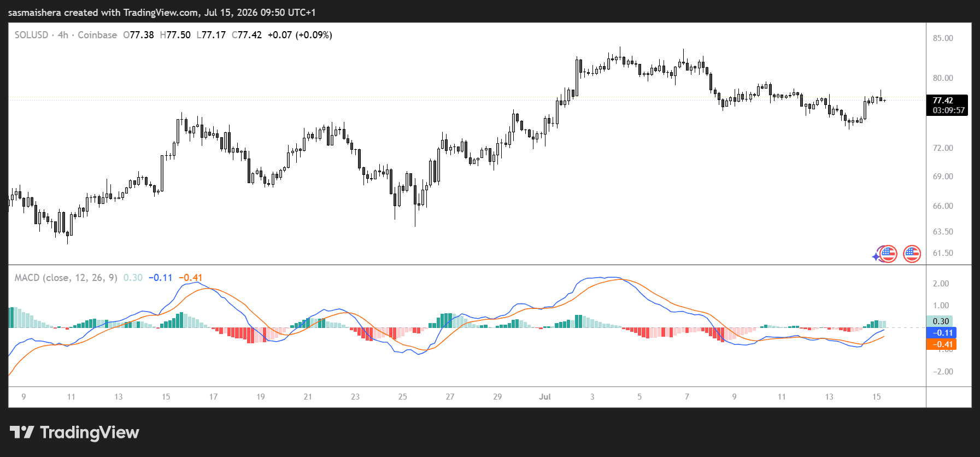Open the US flag event icon nearest price axis
Image resolution: width=980 pixels, height=457 pixels.
(x=912, y=254)
